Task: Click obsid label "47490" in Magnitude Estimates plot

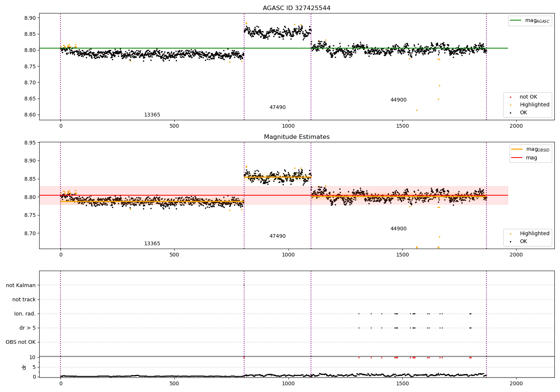Action: click(277, 236)
